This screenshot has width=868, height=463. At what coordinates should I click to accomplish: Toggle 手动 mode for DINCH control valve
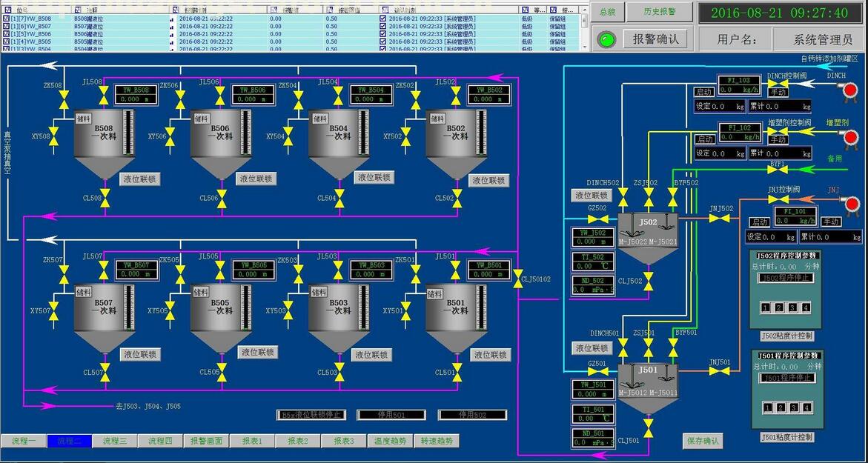(778, 92)
